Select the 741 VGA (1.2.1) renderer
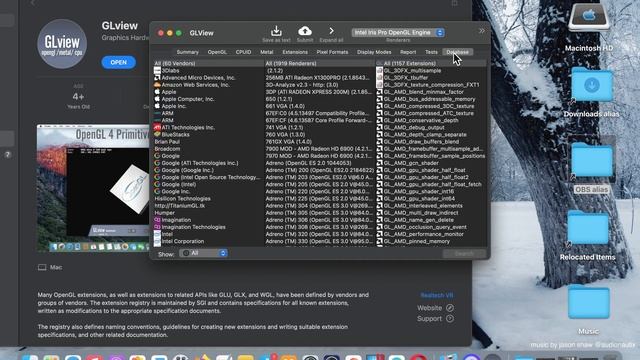The width and height of the screenshot is (640, 360). (319, 127)
